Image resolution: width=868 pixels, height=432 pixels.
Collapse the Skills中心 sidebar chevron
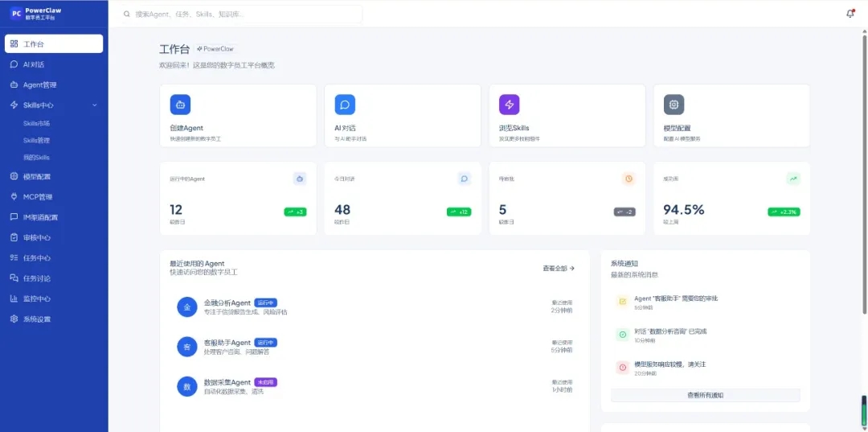point(95,105)
